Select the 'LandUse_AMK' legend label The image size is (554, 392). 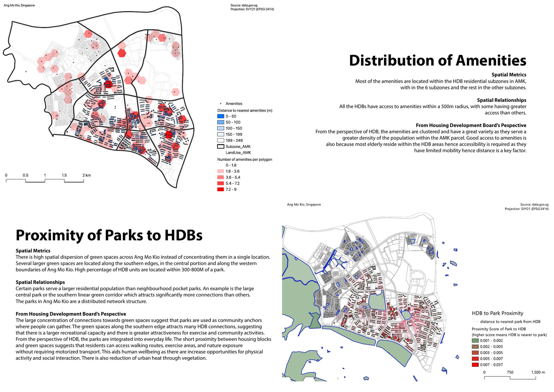238,153
